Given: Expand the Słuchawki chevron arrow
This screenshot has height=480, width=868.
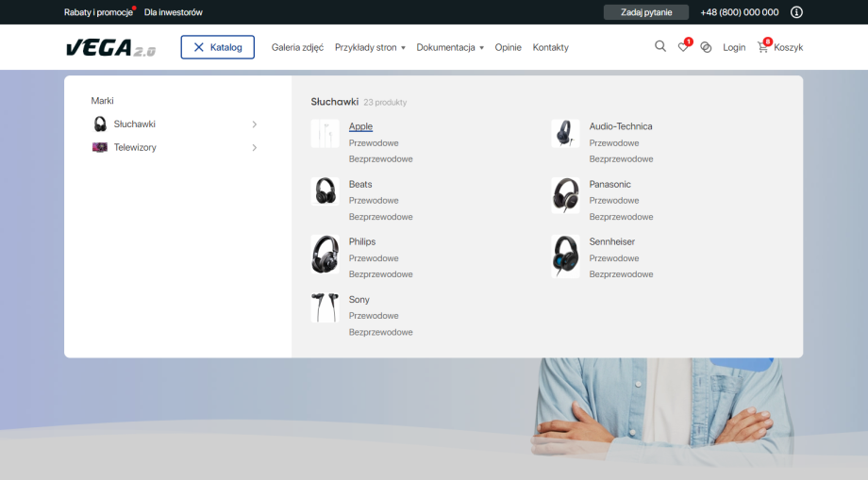Looking at the screenshot, I should [x=255, y=124].
